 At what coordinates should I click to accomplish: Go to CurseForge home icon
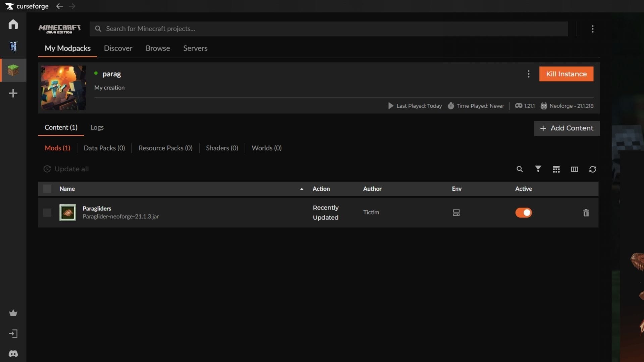13,24
